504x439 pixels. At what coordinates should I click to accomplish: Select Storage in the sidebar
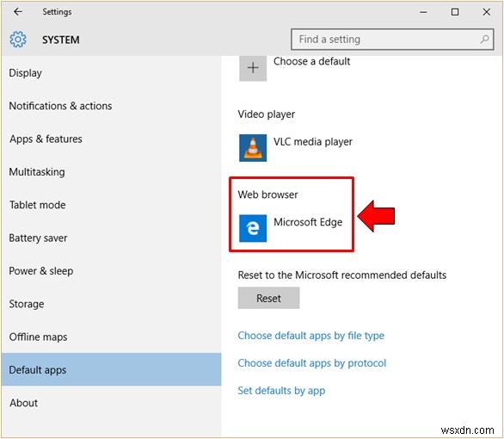[x=111, y=304]
